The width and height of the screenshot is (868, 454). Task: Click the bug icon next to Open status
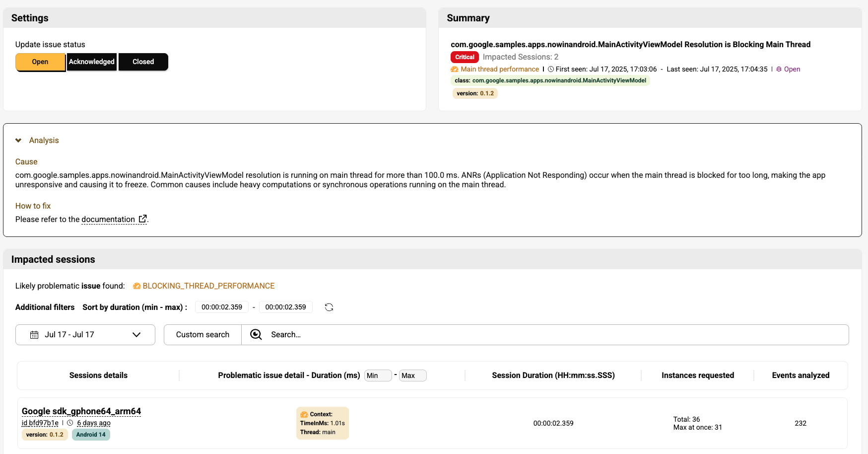point(779,69)
